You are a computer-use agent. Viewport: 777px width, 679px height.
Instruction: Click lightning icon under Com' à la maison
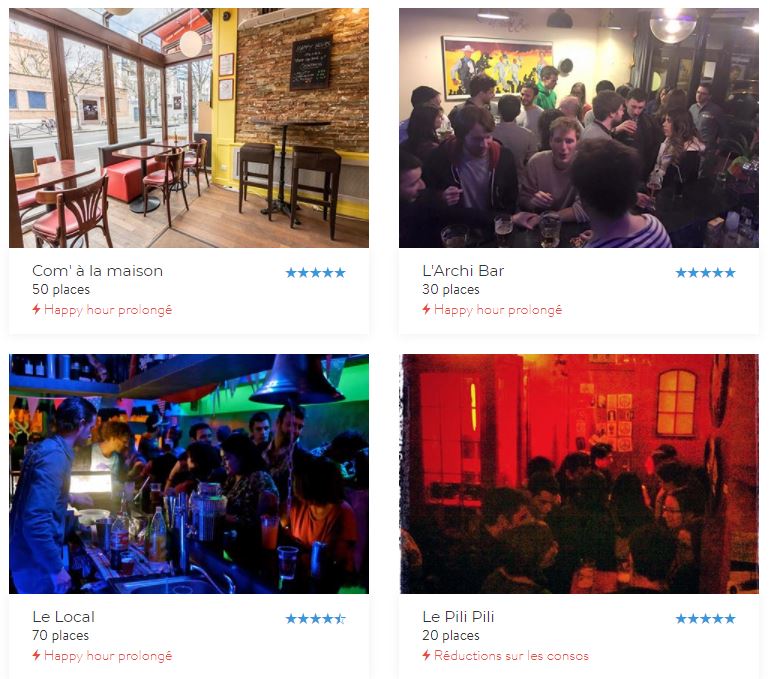[x=36, y=310]
